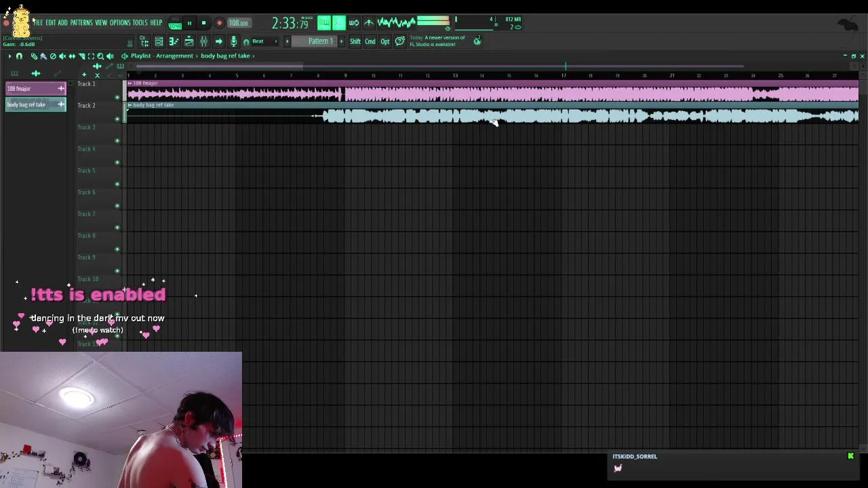Click plus icon on body bag ref take item
This screenshot has width=868, height=488.
tap(61, 104)
